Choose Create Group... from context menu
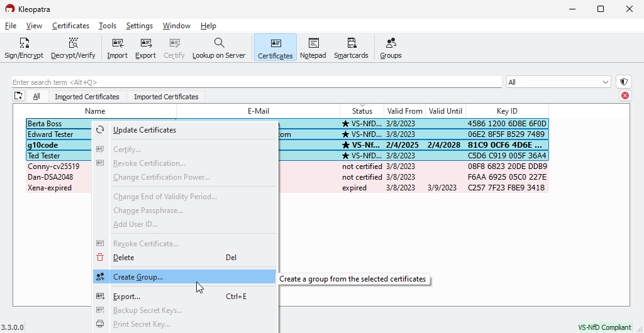The image size is (644, 333). point(186,277)
